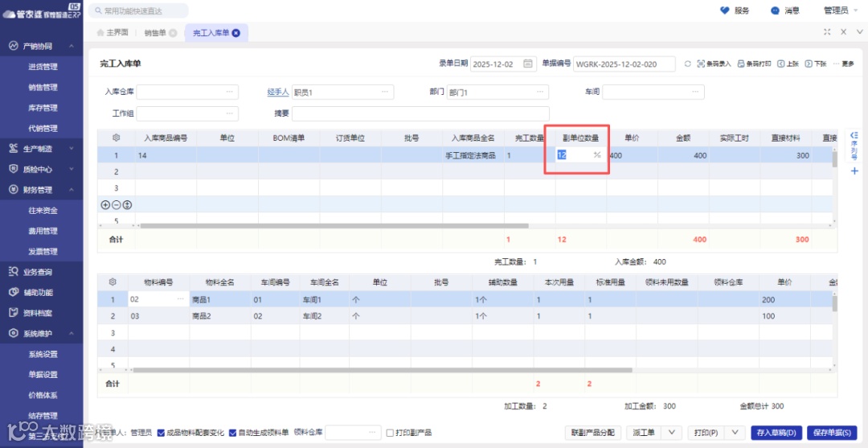Open the 领料仓库 selector at bottom
The image size is (868, 448).
pos(353,433)
